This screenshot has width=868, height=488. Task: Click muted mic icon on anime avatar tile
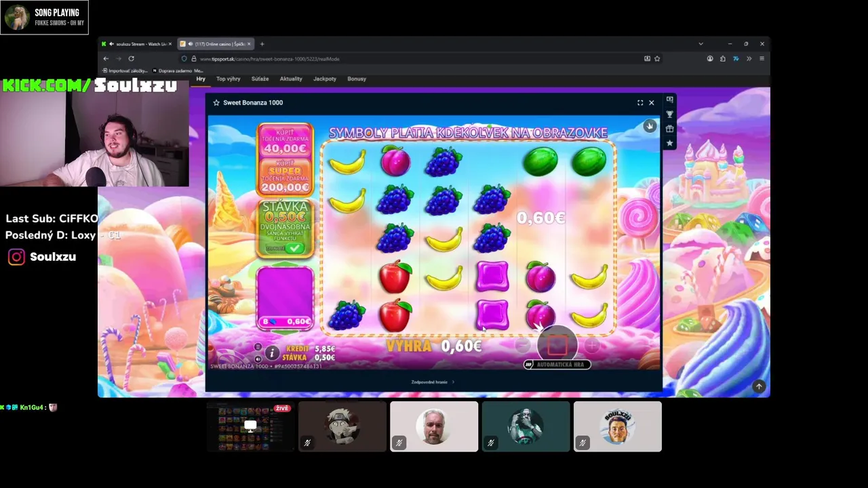[307, 443]
